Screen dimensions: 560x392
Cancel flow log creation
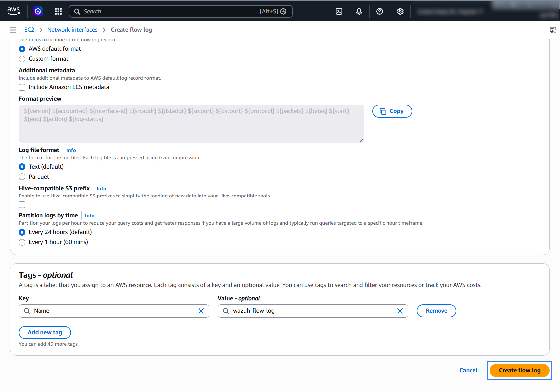pyautogui.click(x=468, y=370)
